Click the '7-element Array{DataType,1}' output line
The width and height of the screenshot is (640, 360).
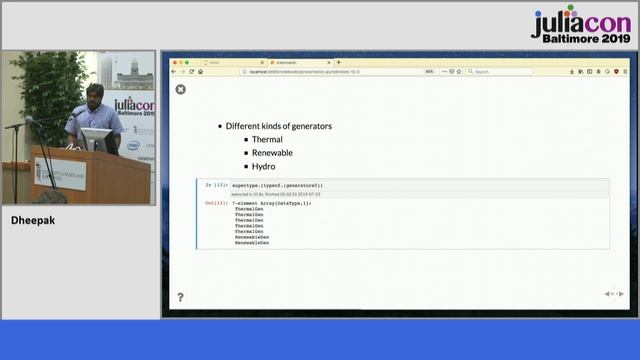coord(272,203)
